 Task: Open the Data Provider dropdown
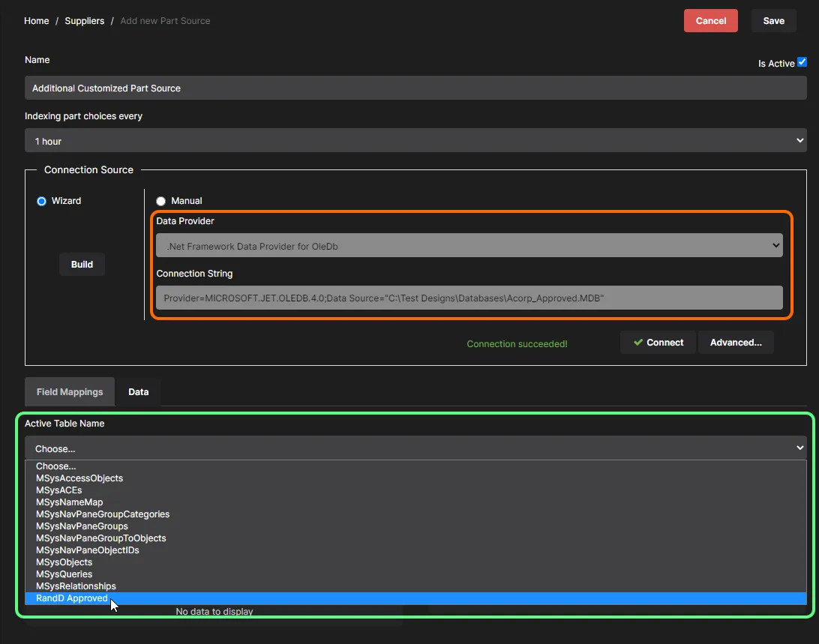coord(469,245)
